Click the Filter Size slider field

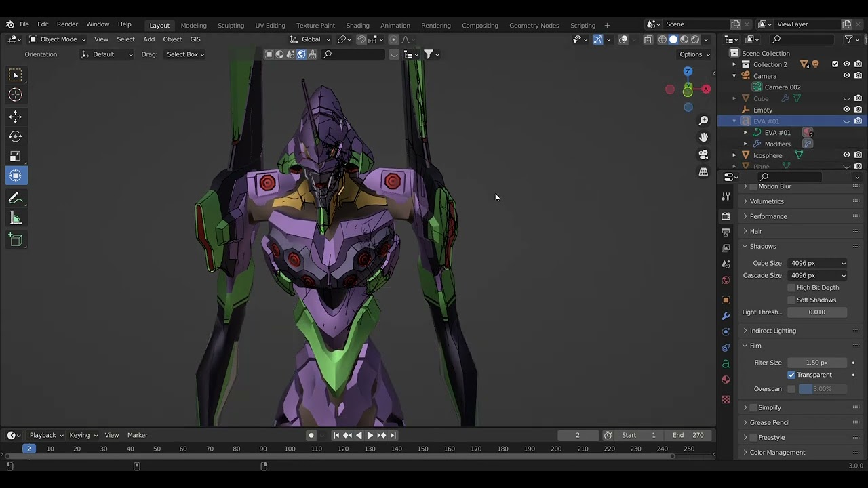[816, 363]
